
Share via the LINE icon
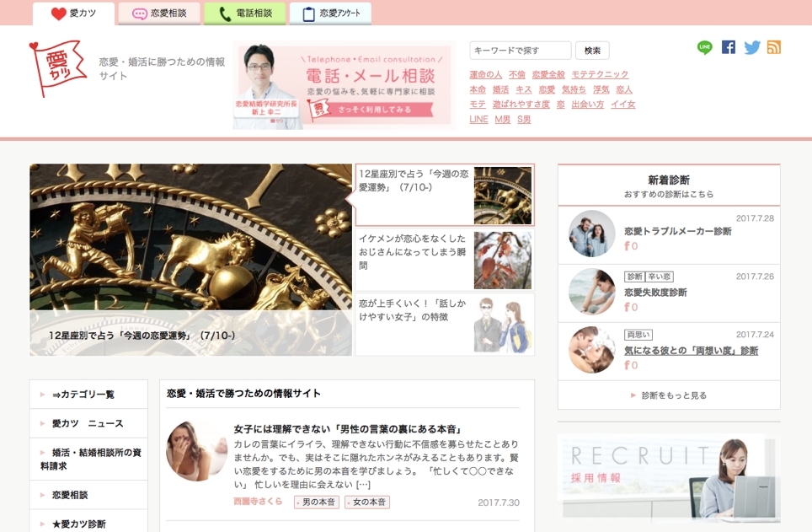(x=705, y=47)
